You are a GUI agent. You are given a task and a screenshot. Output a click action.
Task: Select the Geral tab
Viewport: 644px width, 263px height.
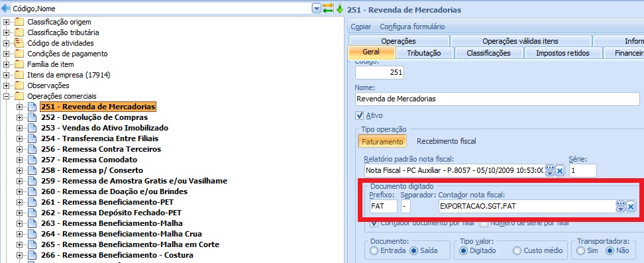tap(371, 52)
